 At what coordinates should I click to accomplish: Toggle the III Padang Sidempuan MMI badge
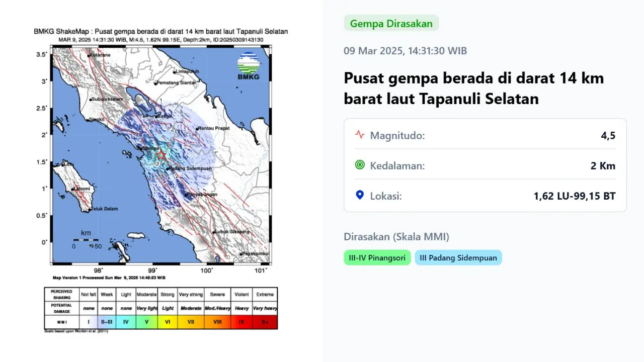tap(458, 257)
